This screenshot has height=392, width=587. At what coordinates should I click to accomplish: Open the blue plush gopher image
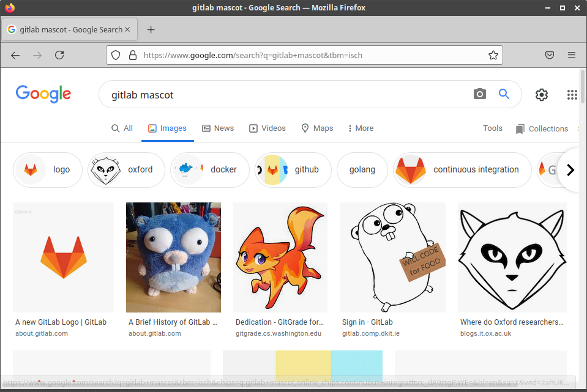pos(173,257)
